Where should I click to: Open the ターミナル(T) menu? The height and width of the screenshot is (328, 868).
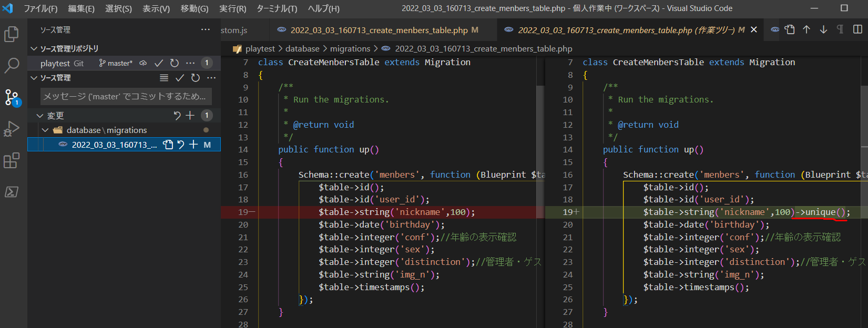pos(277,8)
